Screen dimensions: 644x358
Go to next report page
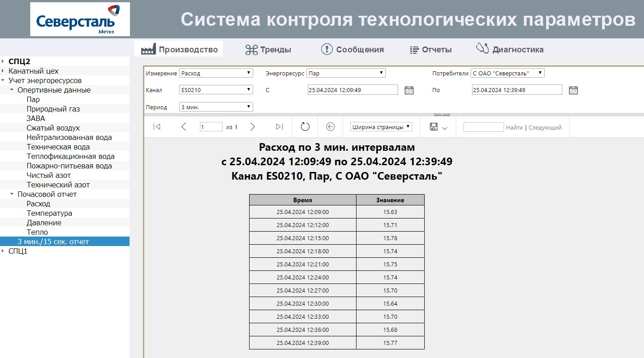tap(253, 127)
